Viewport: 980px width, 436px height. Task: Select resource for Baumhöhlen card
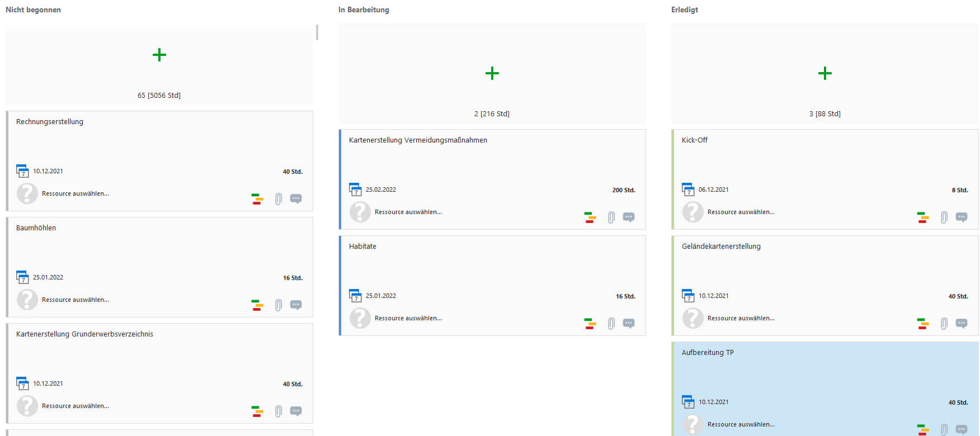point(76,300)
